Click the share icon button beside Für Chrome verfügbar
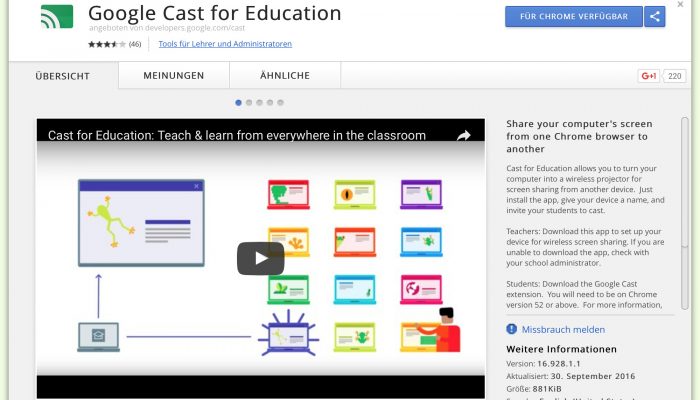This screenshot has height=400, width=700. [x=654, y=17]
